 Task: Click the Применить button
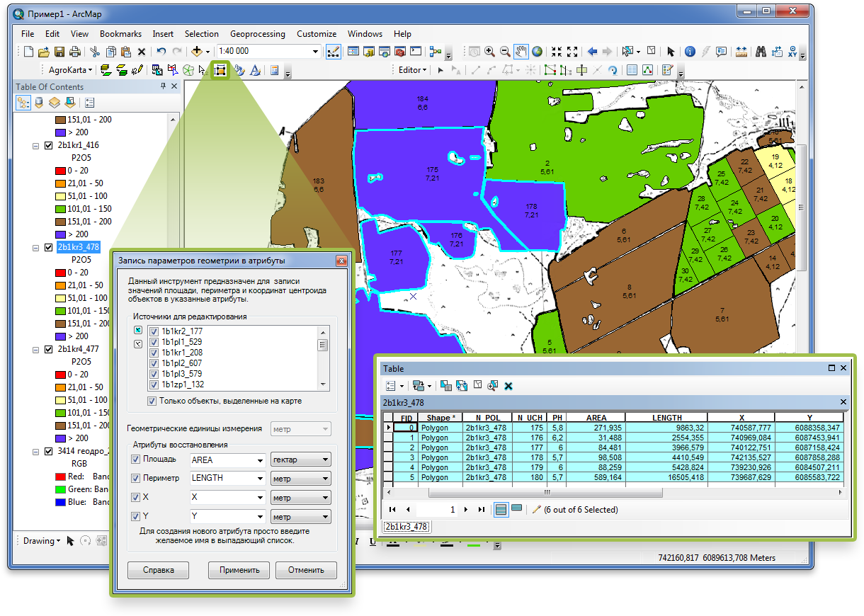tap(240, 570)
